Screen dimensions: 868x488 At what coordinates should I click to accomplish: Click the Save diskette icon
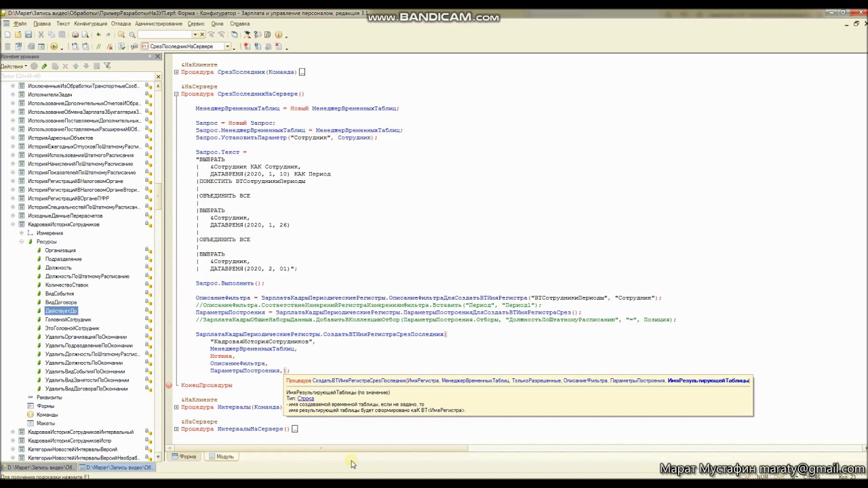pos(28,35)
